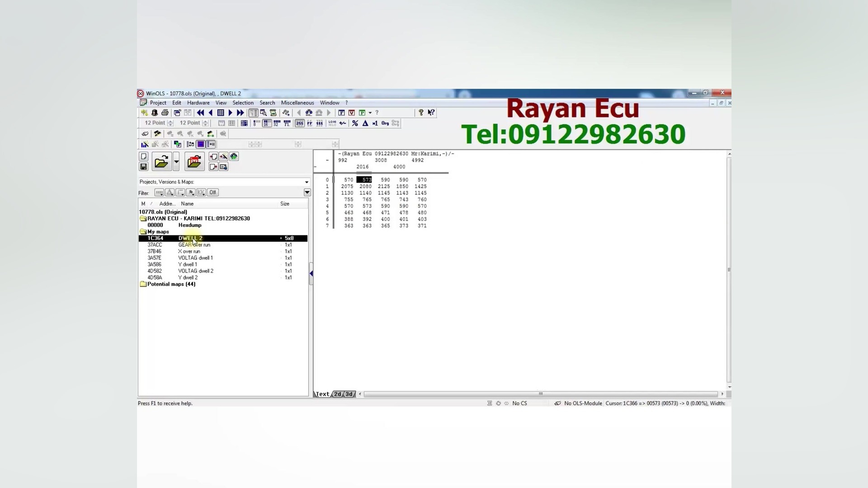868x488 pixels.
Task: Toggle 16-bit data width mode
Action: click(266, 123)
